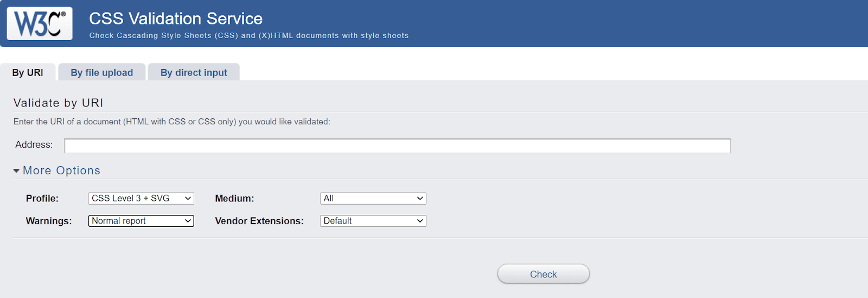The width and height of the screenshot is (868, 298).
Task: Open the Warnings dropdown showing Normal report
Action: 141,221
